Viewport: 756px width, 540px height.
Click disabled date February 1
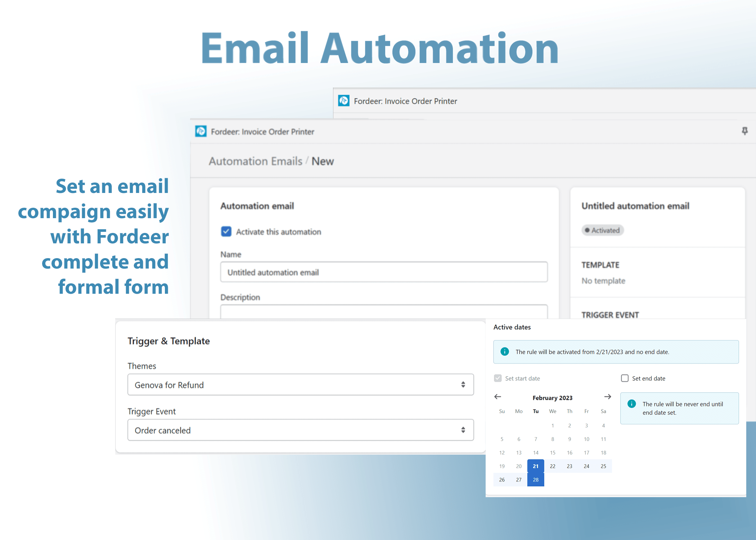[x=553, y=426]
